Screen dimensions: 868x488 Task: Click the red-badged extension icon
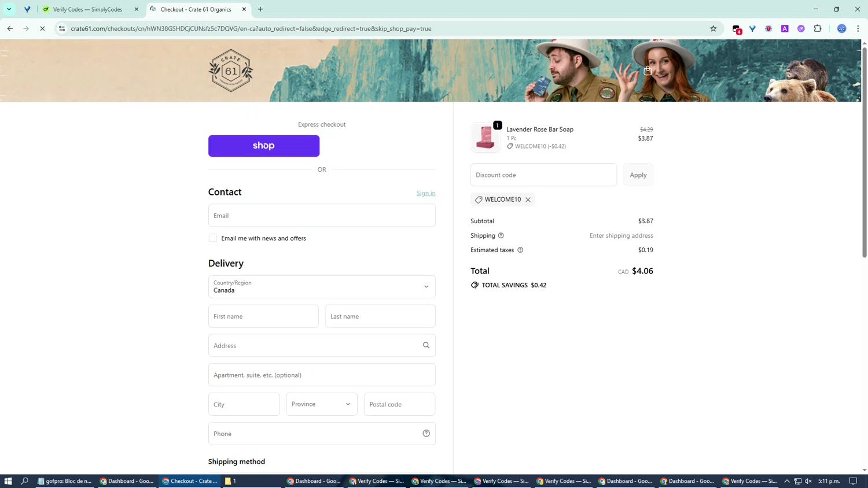(x=737, y=29)
